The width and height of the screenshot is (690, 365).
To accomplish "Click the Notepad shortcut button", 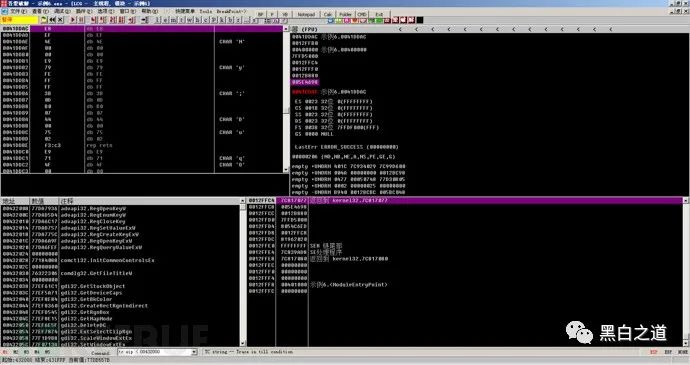I will pyautogui.click(x=306, y=14).
